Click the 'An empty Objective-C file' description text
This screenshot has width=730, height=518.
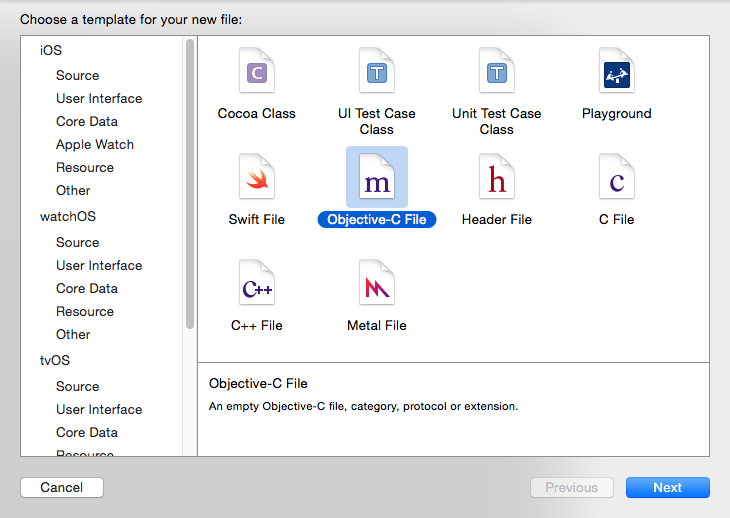tap(363, 406)
